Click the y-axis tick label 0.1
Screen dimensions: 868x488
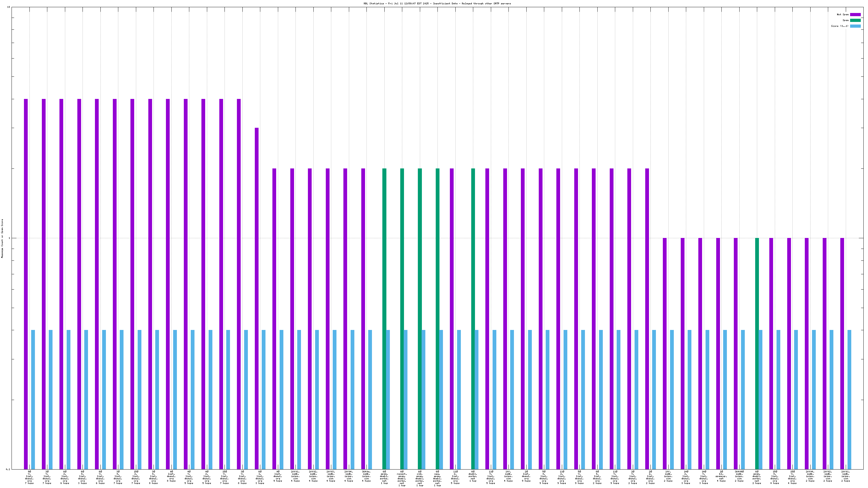[8, 469]
